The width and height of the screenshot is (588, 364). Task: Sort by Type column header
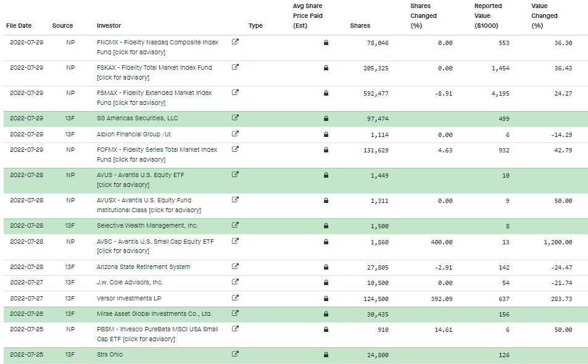click(255, 25)
